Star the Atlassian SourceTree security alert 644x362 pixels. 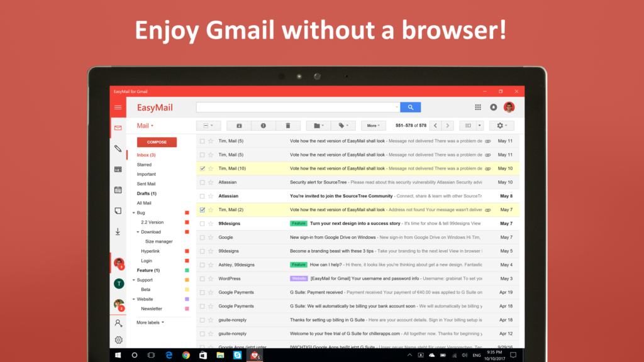coord(209,182)
